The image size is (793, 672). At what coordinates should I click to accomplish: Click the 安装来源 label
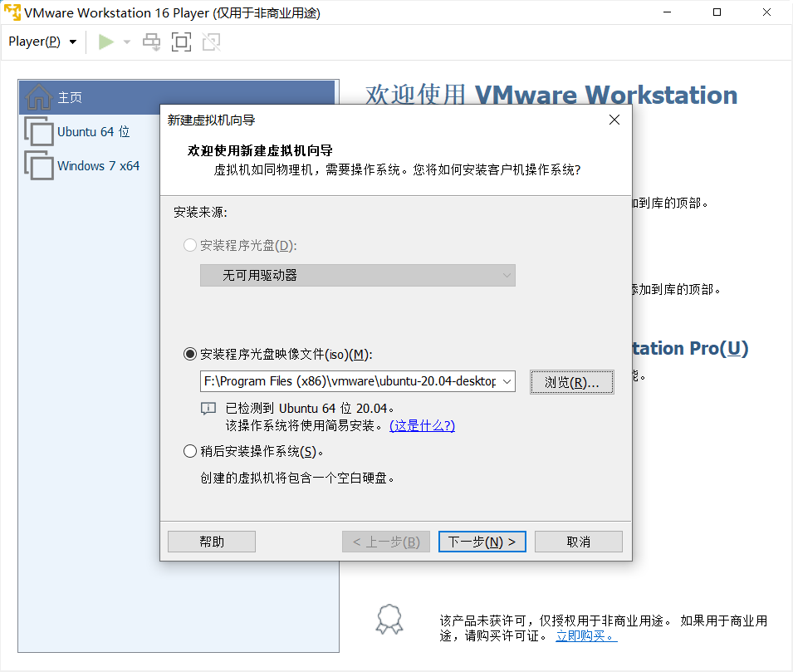pos(200,212)
